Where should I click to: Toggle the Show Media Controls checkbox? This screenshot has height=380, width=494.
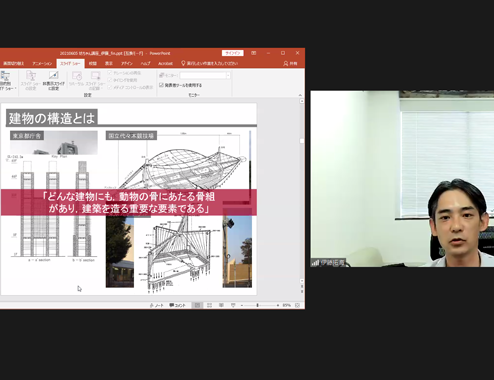(110, 87)
